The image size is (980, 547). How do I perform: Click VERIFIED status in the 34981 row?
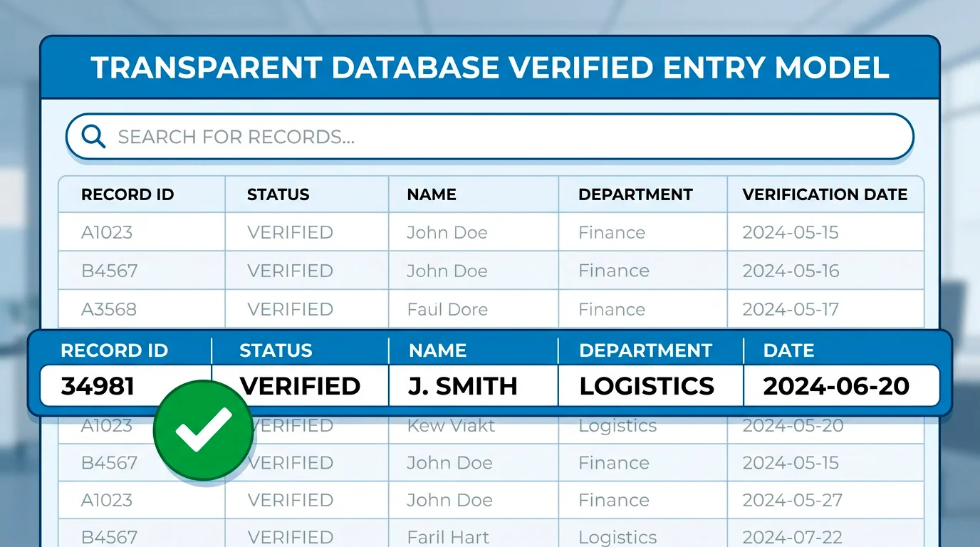[x=300, y=386]
